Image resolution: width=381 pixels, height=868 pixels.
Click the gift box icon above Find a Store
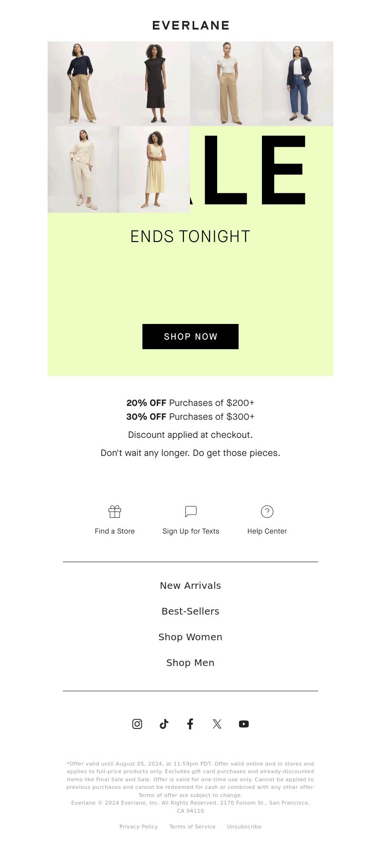(115, 512)
